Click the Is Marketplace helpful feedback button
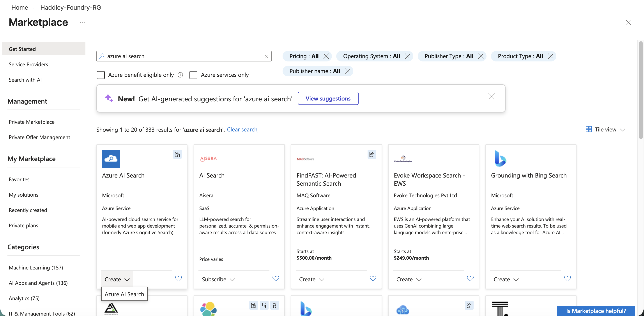This screenshot has height=316, width=644. pos(596,311)
